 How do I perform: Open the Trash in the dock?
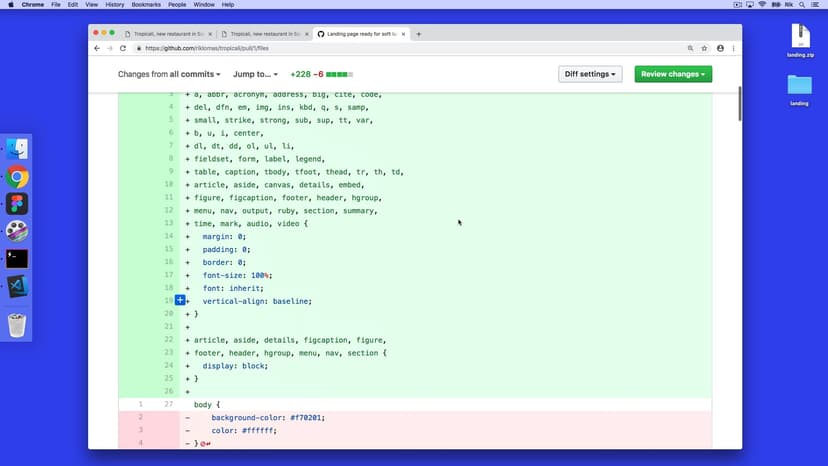tap(17, 325)
